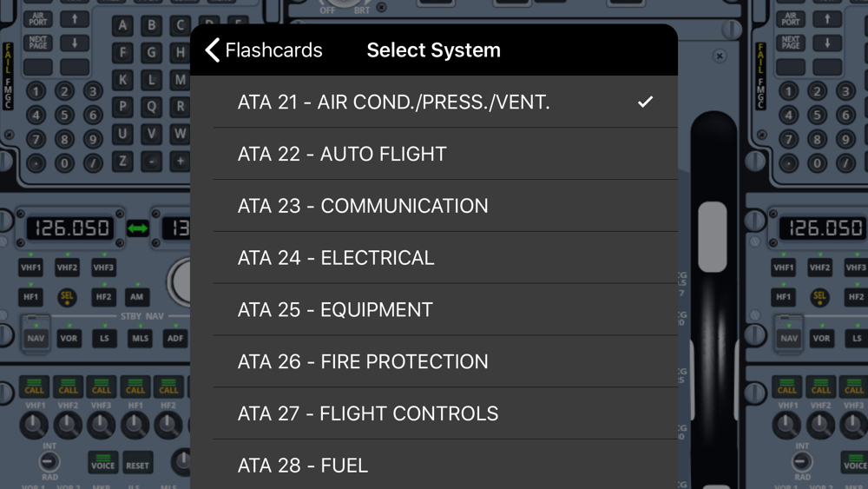Tap the yellow SEL indicator on left panel
The width and height of the screenshot is (868, 489).
[x=67, y=297]
